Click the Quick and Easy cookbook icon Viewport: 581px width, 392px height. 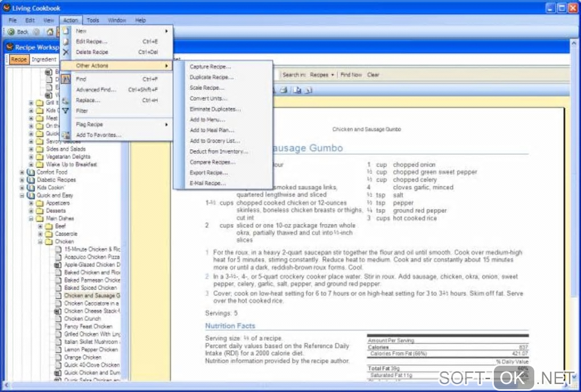click(31, 195)
